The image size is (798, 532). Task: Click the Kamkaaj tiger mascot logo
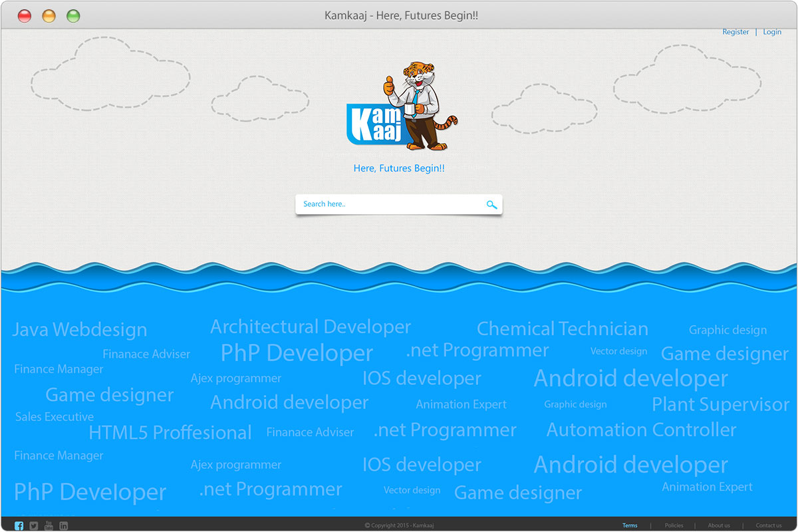click(x=402, y=106)
